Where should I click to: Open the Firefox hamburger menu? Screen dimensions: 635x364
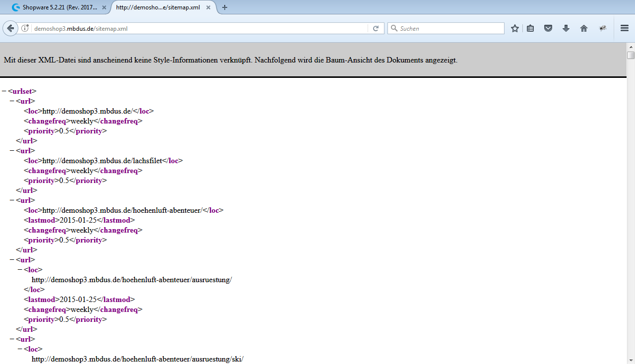(x=625, y=28)
